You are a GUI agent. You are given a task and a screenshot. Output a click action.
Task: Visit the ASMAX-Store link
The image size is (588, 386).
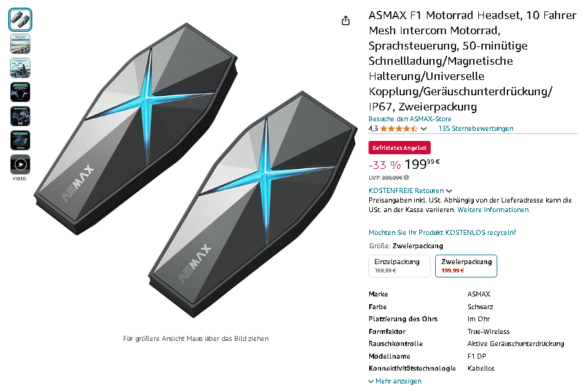pos(410,119)
